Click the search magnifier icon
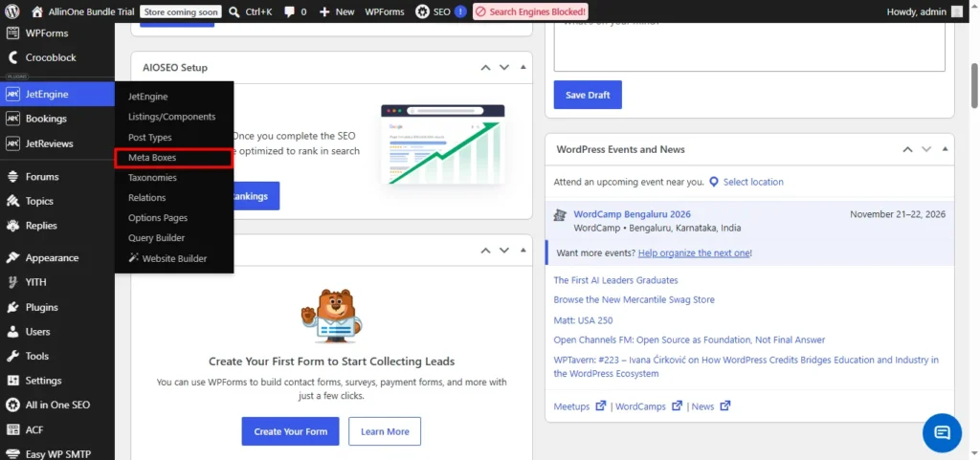Screen dimensions: 980x460 (234, 11)
